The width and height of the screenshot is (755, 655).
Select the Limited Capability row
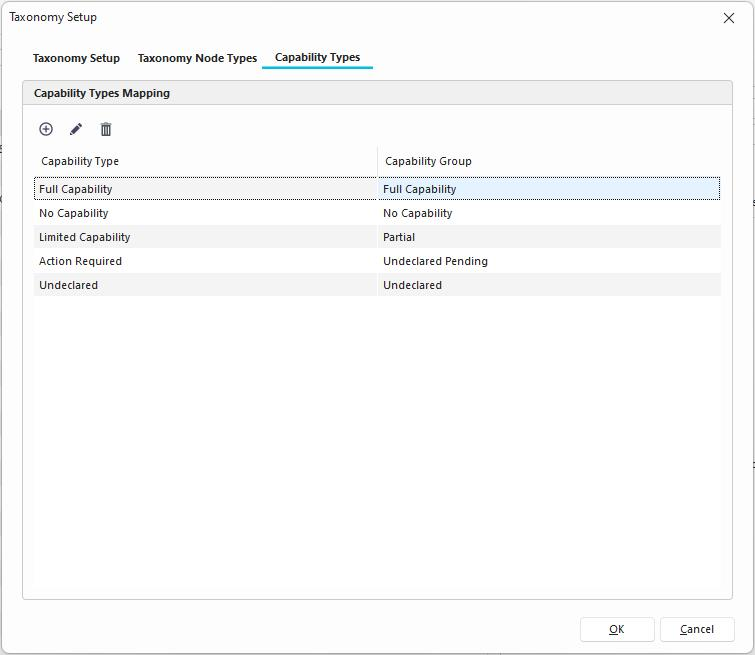click(85, 237)
